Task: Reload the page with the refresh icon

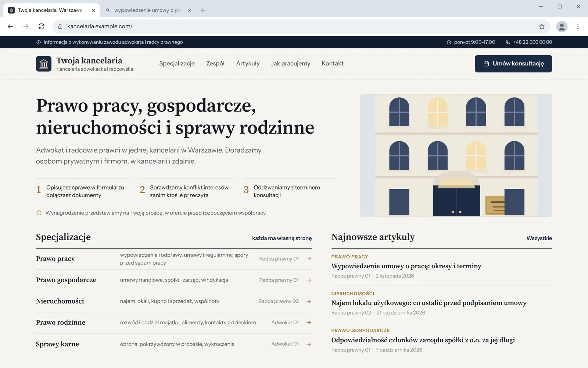Action: [42, 26]
